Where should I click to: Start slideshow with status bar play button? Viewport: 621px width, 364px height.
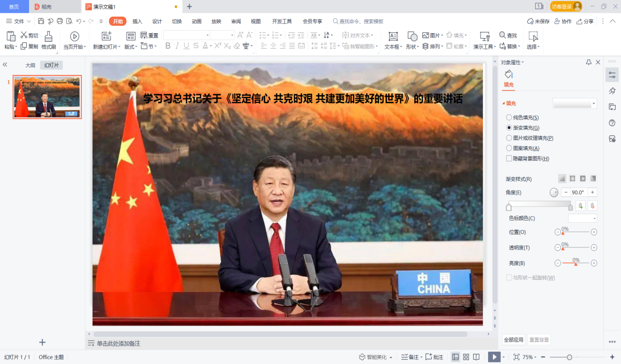point(494,357)
